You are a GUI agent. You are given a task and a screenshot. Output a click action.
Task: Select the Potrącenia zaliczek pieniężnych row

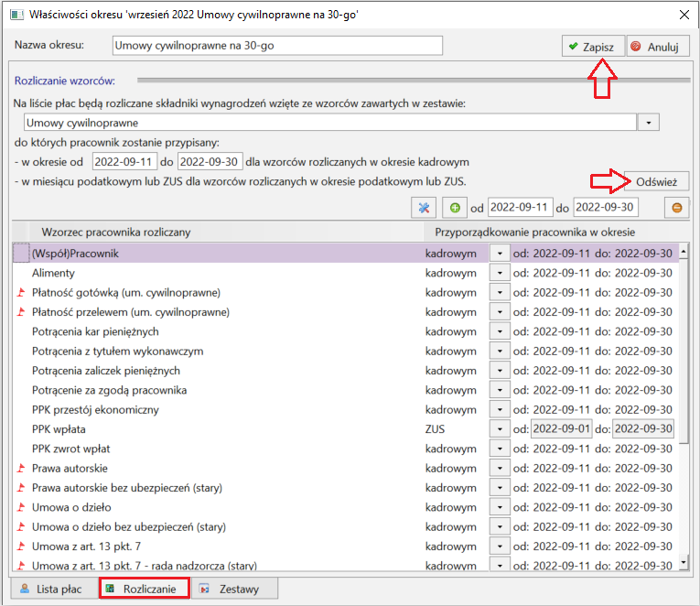tap(346, 371)
